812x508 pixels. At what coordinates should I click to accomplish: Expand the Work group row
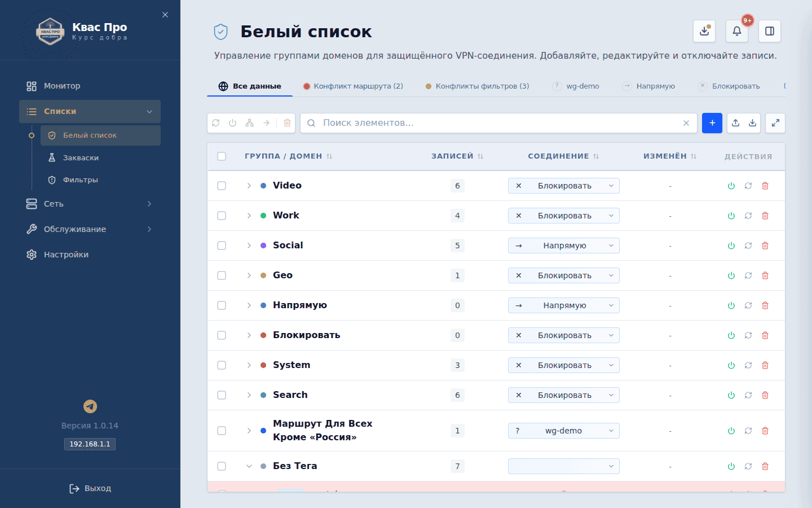coord(249,216)
